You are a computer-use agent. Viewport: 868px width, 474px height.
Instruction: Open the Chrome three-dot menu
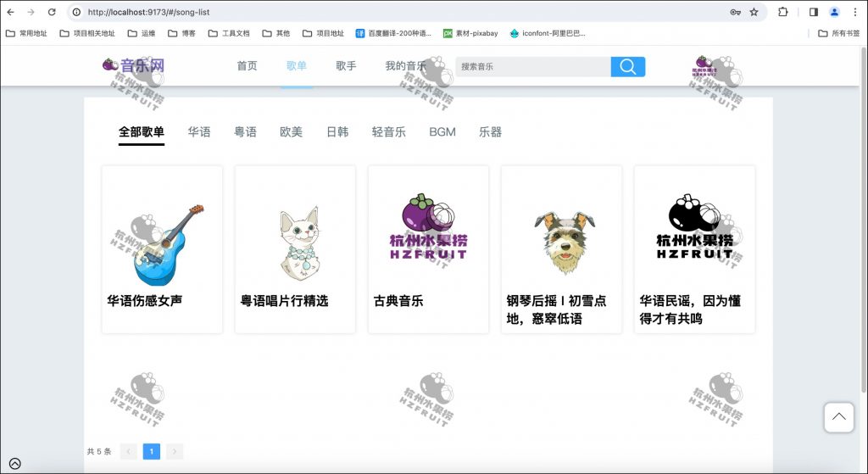click(x=855, y=12)
